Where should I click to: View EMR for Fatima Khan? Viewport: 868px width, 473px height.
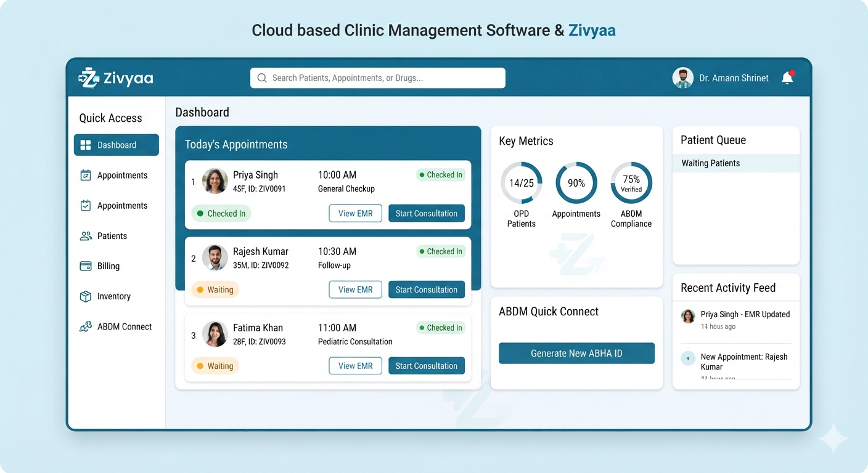pos(356,366)
